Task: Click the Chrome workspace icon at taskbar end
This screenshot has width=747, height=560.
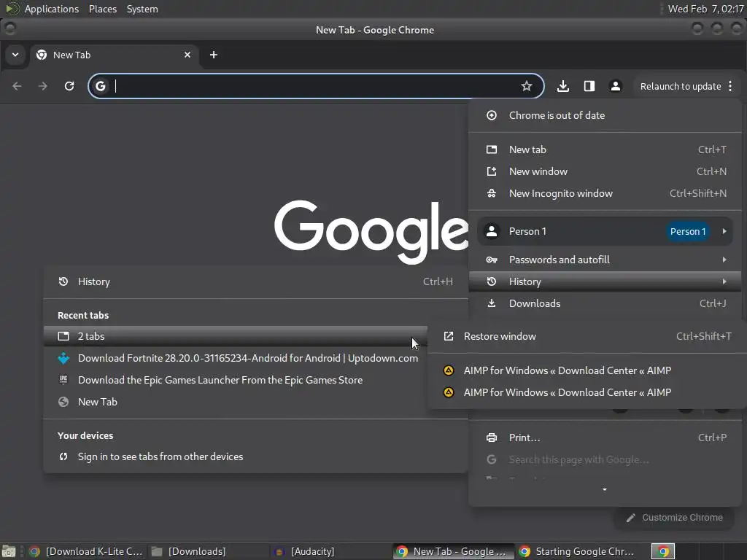Action: (663, 551)
